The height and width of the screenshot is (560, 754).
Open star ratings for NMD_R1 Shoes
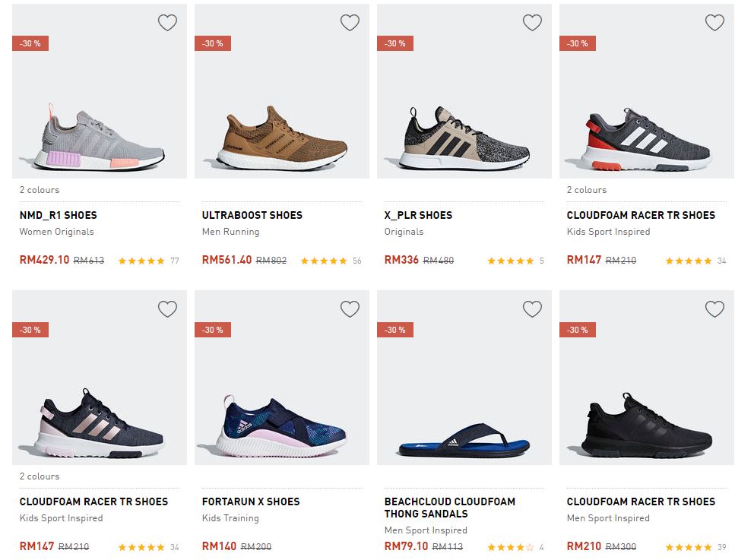[x=141, y=261]
